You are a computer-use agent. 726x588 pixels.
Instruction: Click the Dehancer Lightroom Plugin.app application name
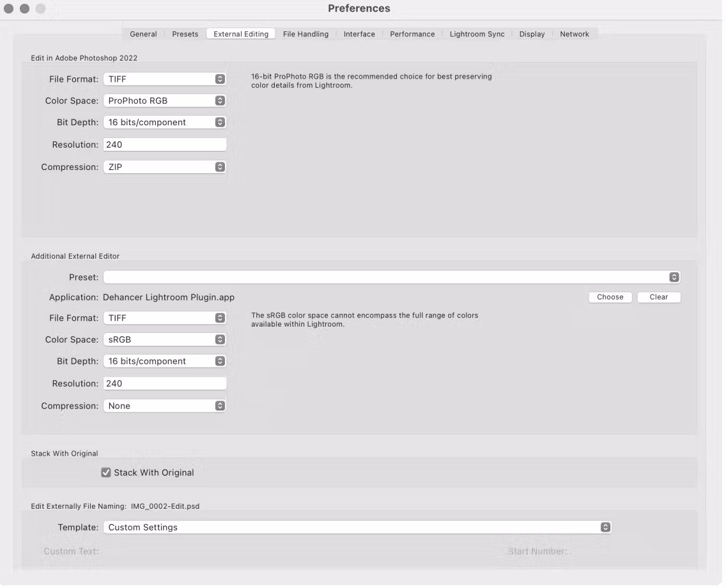coord(169,297)
